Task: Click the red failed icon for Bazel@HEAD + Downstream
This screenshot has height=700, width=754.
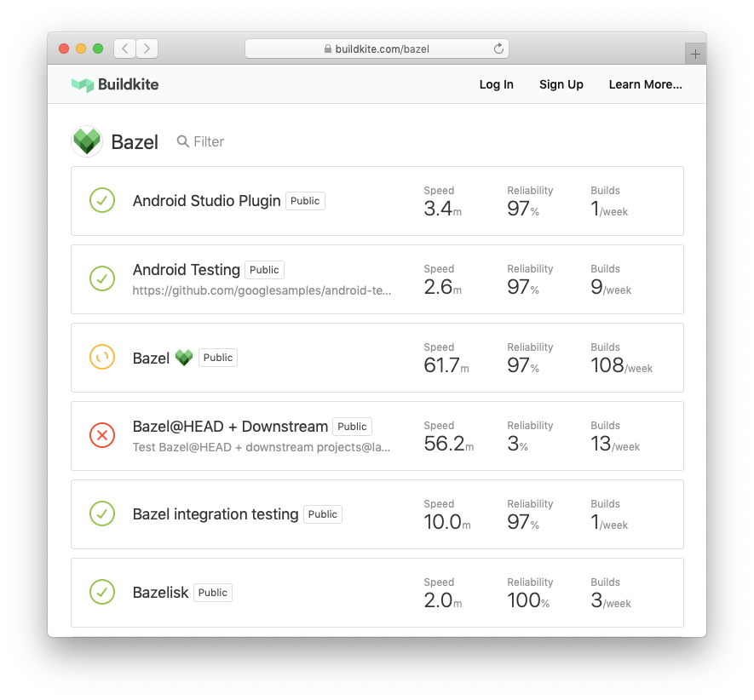Action: click(102, 435)
